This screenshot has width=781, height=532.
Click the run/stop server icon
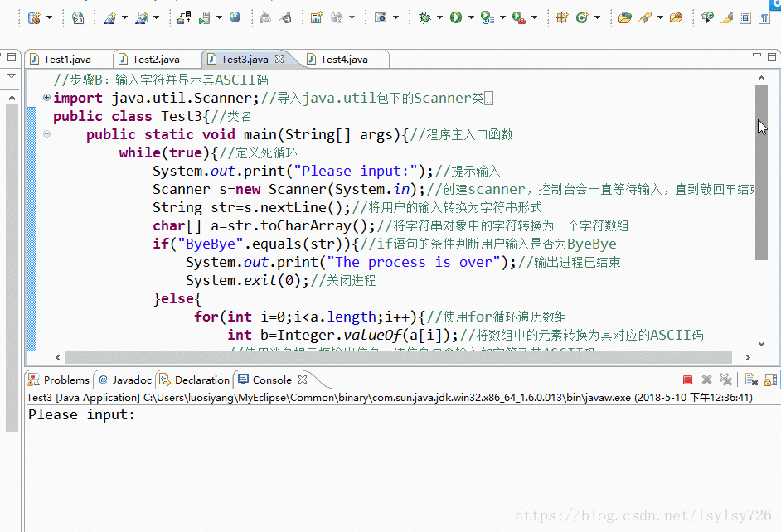point(205,18)
